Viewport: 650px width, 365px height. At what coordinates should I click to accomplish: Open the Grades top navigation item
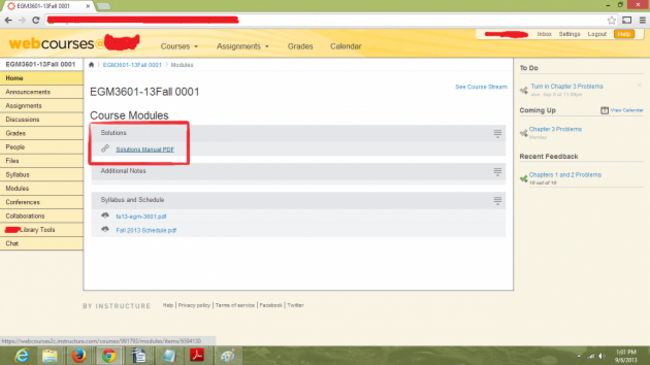pyautogui.click(x=300, y=46)
